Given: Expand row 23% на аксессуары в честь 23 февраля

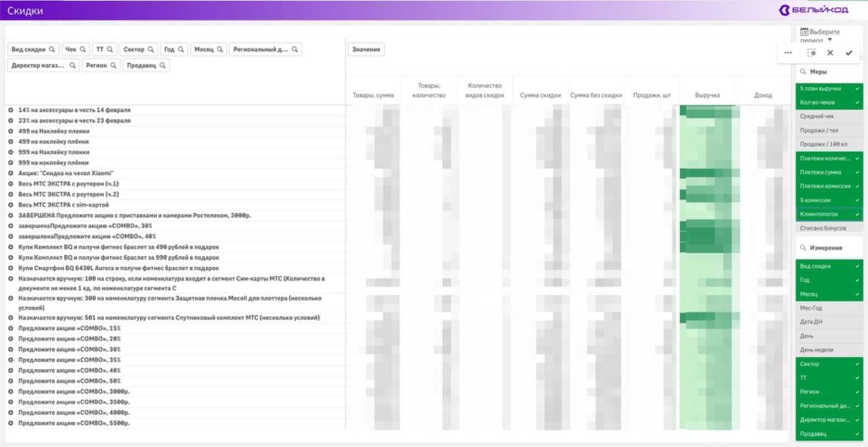Looking at the screenshot, I should [11, 120].
